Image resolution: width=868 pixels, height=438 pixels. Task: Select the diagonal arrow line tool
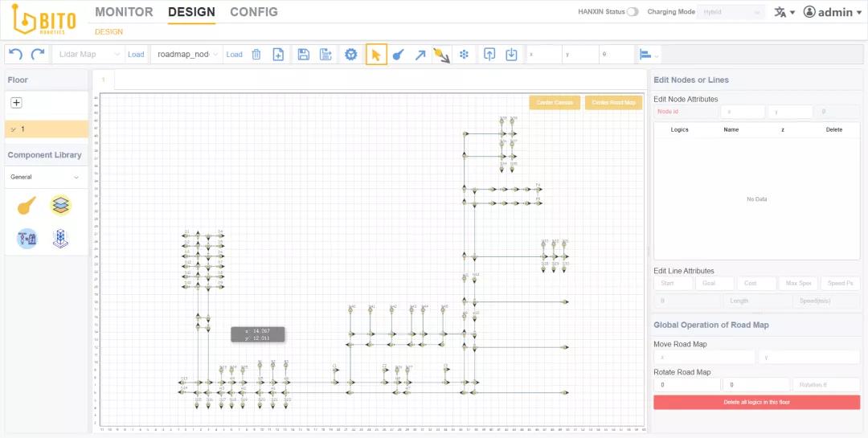tap(420, 55)
